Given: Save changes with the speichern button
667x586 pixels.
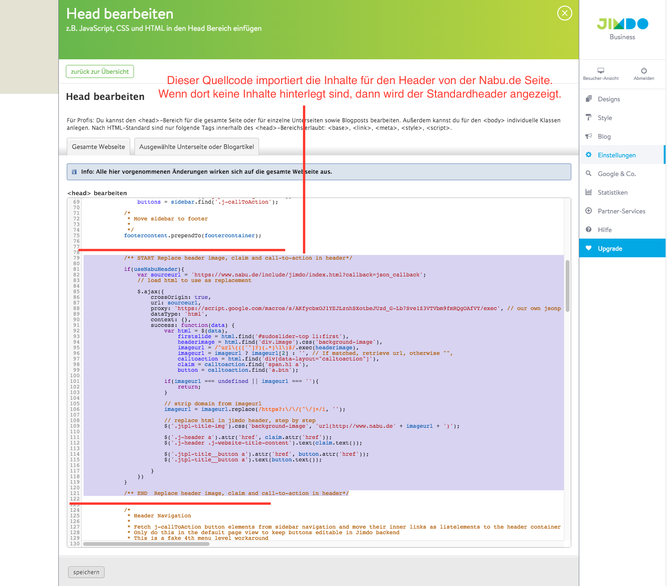Looking at the screenshot, I should click(86, 572).
